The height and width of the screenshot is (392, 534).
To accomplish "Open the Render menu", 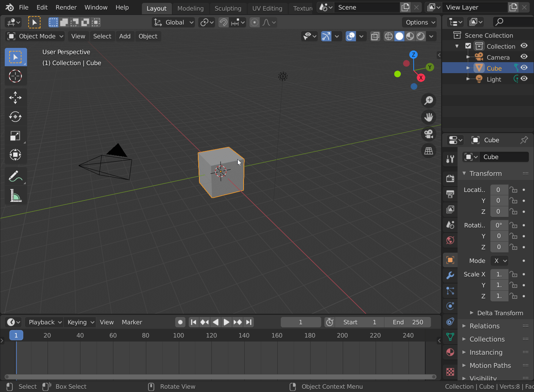I will pyautogui.click(x=66, y=7).
